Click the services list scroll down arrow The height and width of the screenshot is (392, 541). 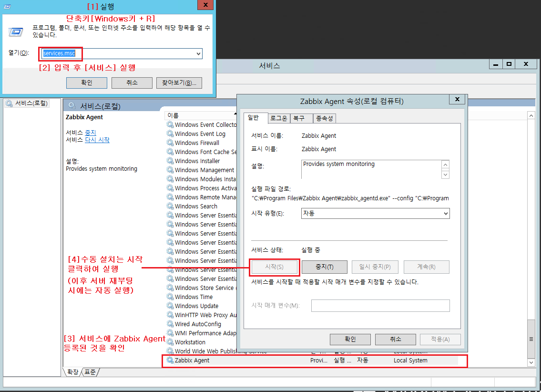coord(531,362)
